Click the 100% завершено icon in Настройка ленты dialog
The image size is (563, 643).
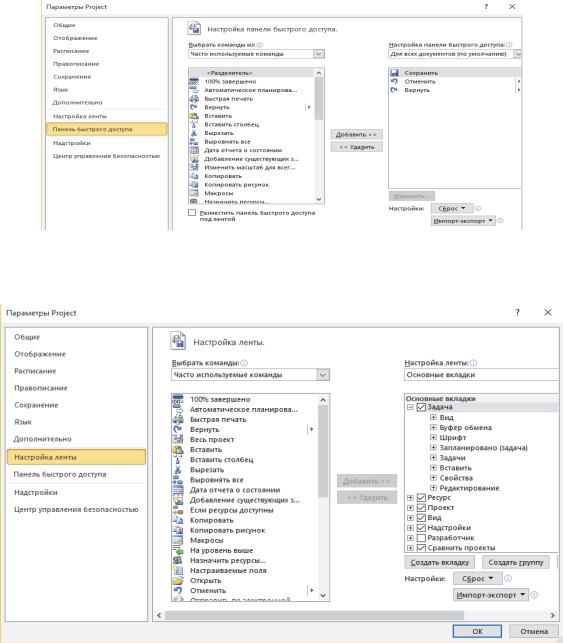pyautogui.click(x=178, y=399)
